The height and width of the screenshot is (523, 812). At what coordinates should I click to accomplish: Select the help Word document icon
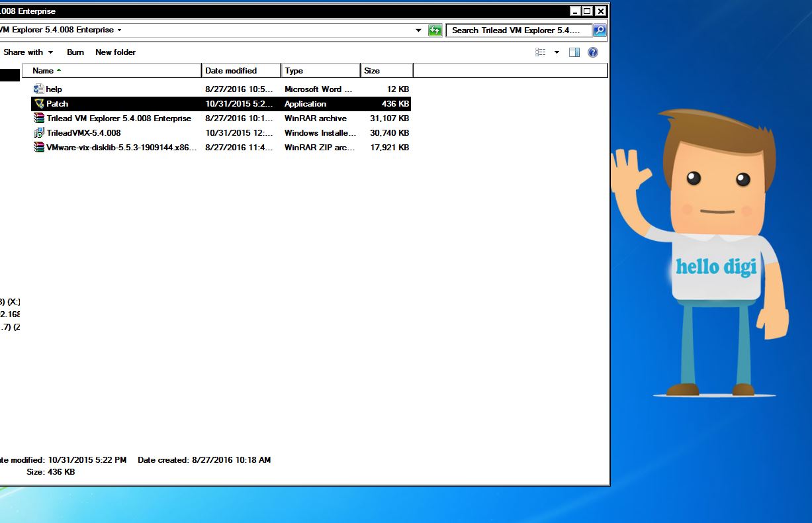(38, 89)
